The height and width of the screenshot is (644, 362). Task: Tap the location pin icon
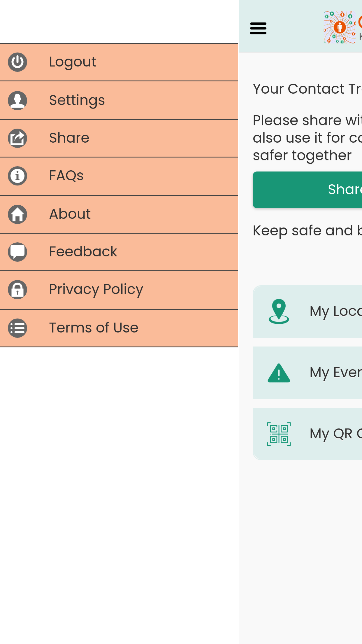(279, 311)
